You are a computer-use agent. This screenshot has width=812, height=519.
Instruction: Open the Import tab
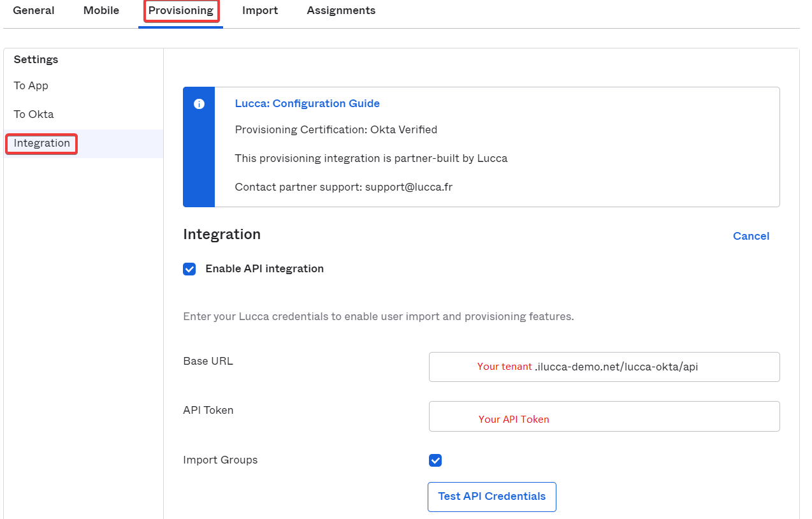(260, 11)
